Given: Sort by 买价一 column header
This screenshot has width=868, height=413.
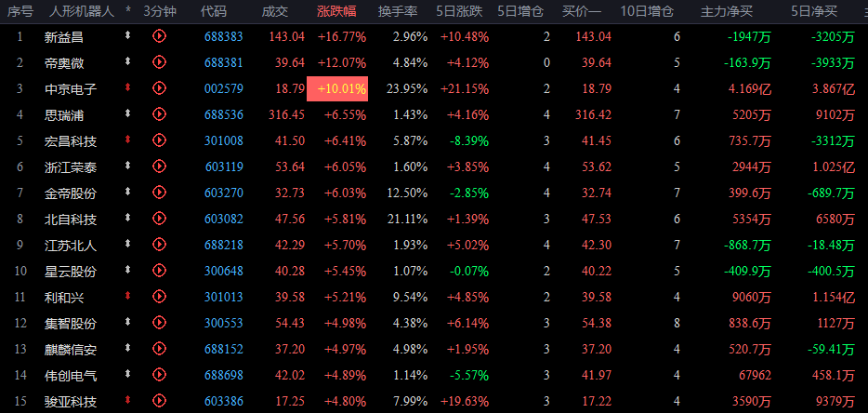Looking at the screenshot, I should click(x=581, y=11).
